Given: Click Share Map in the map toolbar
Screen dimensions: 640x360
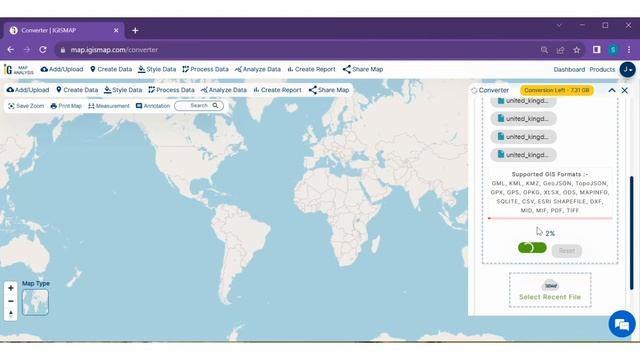Looking at the screenshot, I should tap(329, 90).
